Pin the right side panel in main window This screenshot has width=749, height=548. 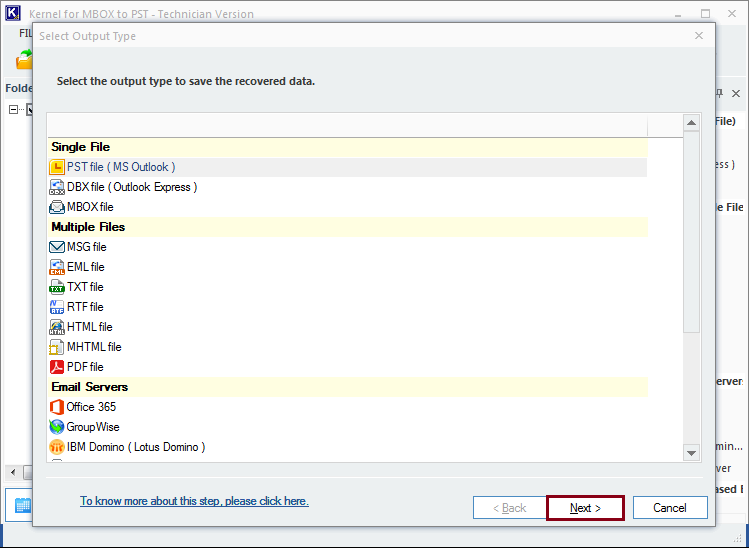[x=719, y=94]
